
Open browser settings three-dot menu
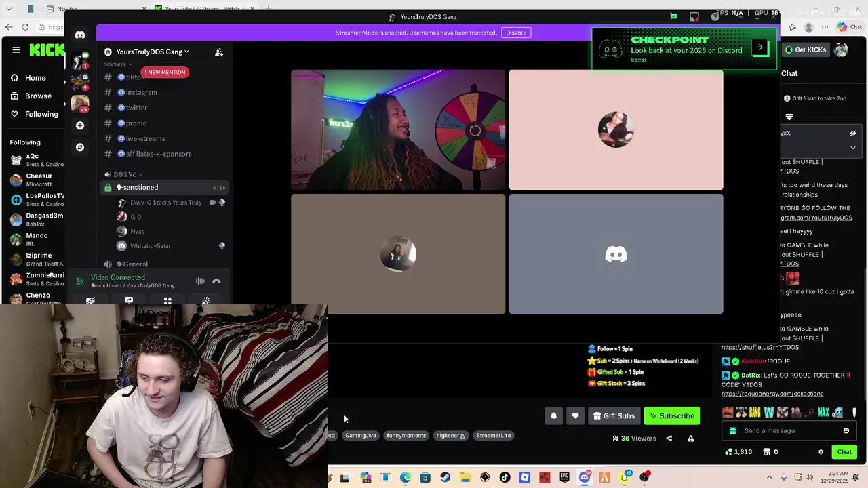pos(825,27)
